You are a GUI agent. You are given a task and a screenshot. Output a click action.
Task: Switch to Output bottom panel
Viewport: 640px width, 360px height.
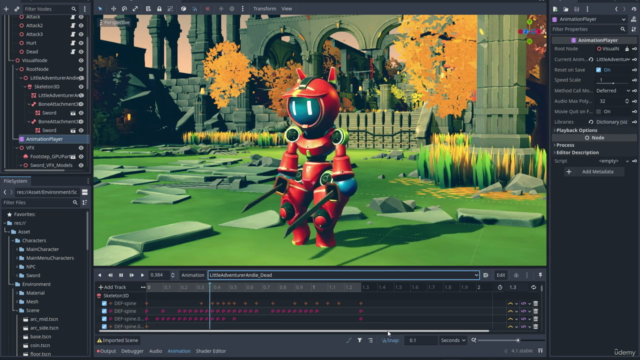[107, 351]
